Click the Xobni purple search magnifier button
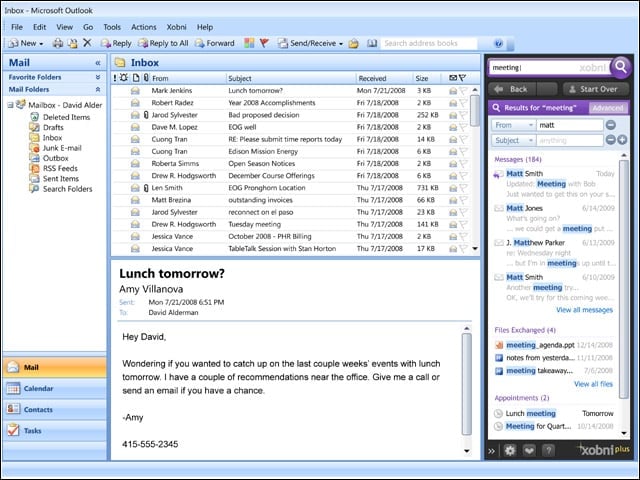This screenshot has width=640, height=480. pos(621,67)
